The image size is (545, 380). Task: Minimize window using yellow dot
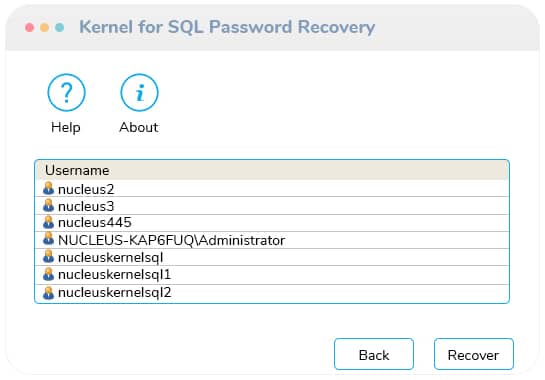click(44, 27)
